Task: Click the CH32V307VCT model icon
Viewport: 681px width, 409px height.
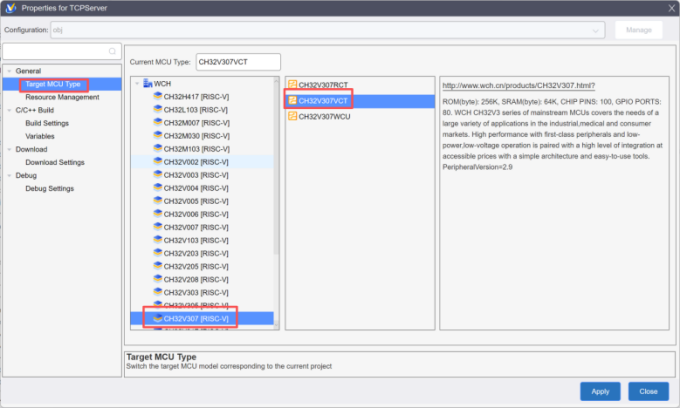Action: tap(293, 101)
